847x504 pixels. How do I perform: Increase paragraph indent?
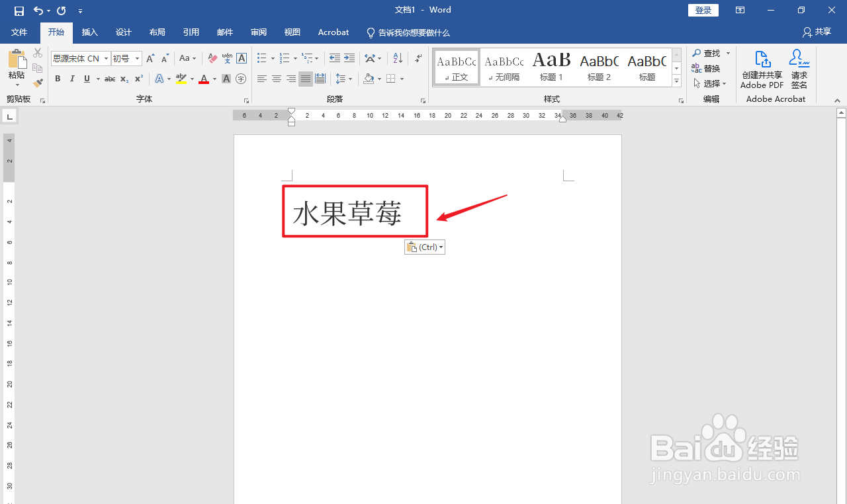tap(349, 58)
